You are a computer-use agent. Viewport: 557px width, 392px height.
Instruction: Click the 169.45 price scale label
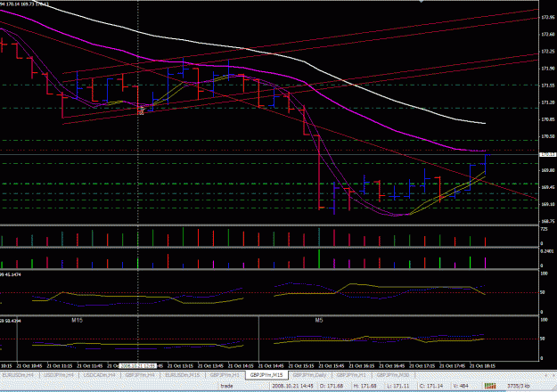click(x=548, y=187)
